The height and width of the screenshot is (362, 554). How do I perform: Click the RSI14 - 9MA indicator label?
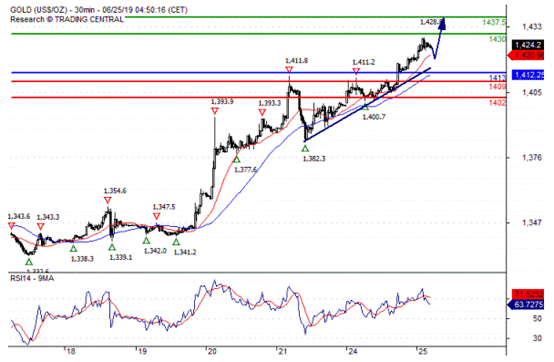point(32,279)
